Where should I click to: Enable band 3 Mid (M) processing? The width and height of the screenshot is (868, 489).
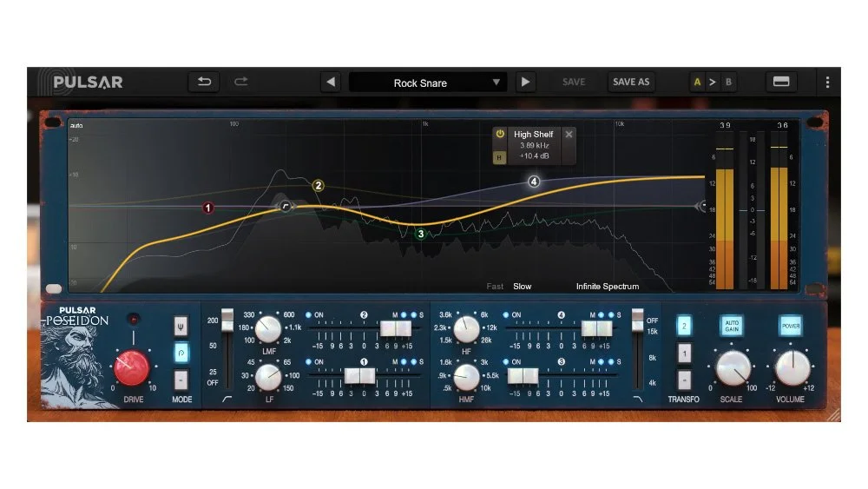602,361
